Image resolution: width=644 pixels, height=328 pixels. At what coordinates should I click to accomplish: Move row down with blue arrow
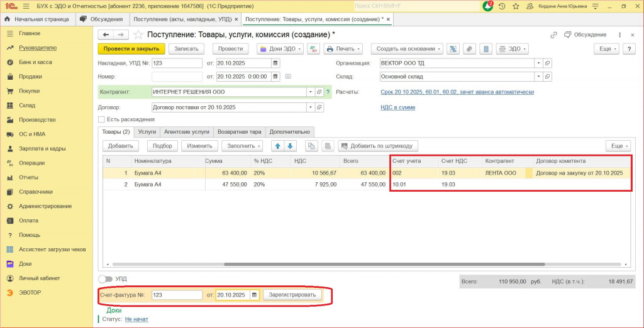pos(290,146)
